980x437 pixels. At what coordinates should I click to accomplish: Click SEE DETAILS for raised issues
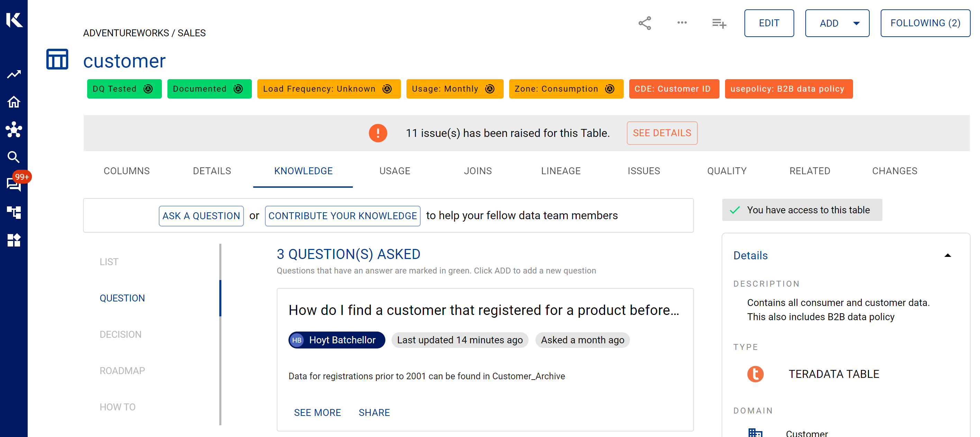pos(661,133)
